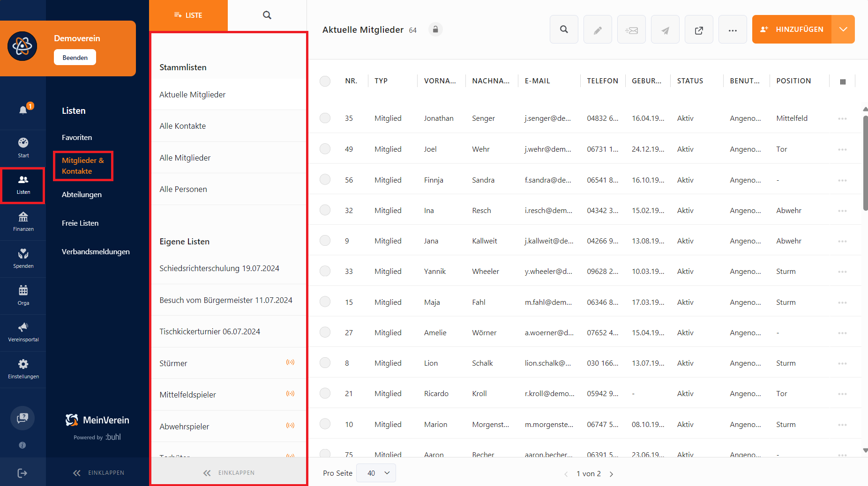Open row options for Ina Resch

[842, 211]
